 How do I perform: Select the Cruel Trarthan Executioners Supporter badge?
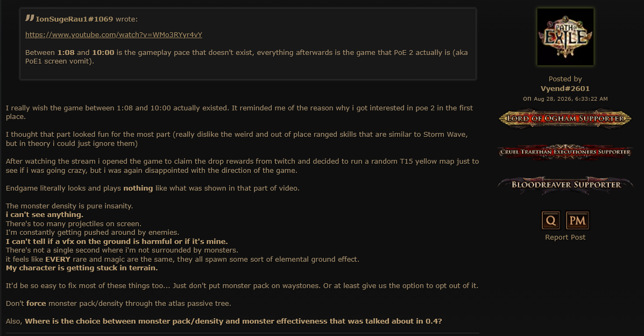coord(565,152)
